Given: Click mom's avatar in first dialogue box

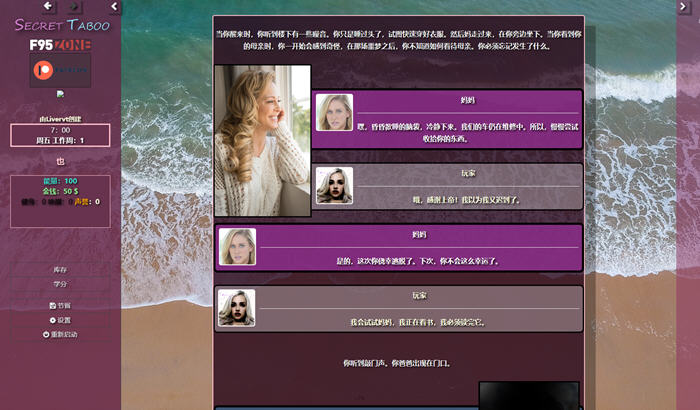Looking at the screenshot, I should coord(334,112).
